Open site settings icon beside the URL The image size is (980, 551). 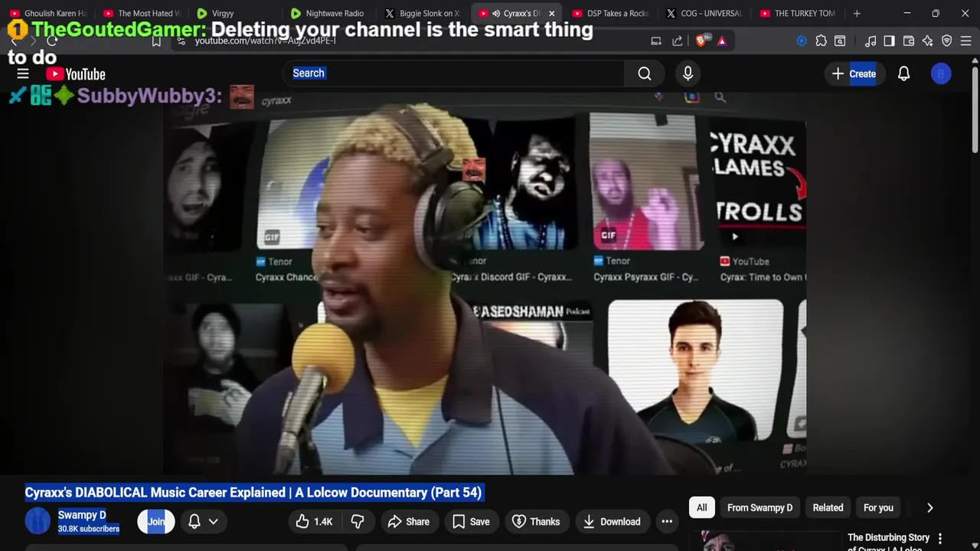[181, 41]
